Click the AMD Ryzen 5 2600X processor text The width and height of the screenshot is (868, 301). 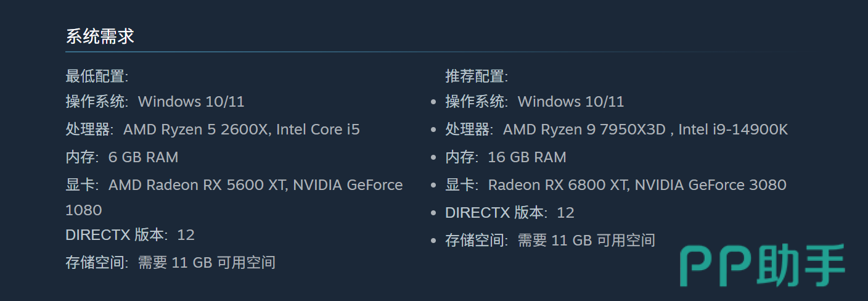point(196,130)
